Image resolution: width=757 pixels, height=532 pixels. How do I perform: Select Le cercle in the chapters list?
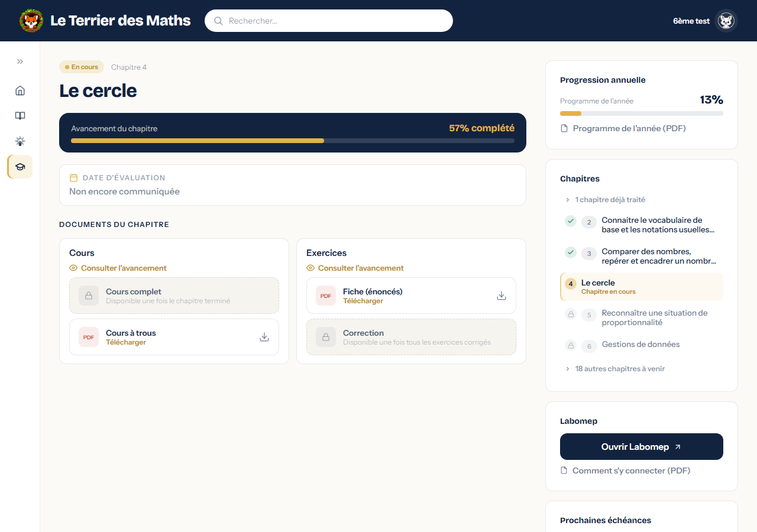pyautogui.click(x=642, y=287)
